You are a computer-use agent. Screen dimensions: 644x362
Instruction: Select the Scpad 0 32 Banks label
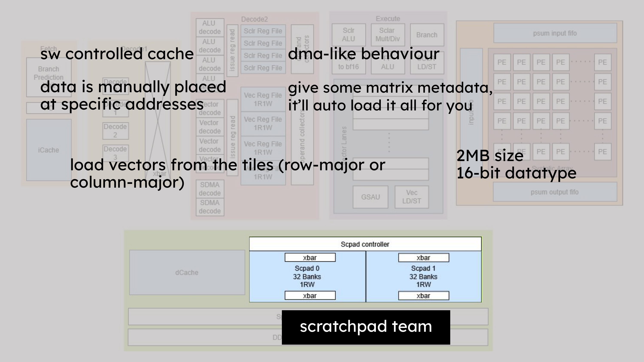coord(307,277)
